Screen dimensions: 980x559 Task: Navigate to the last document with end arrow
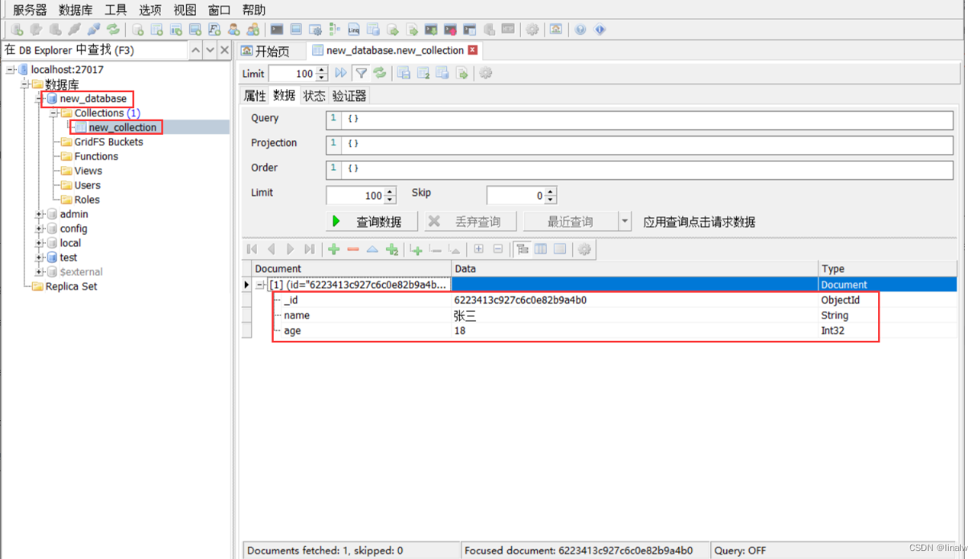309,249
